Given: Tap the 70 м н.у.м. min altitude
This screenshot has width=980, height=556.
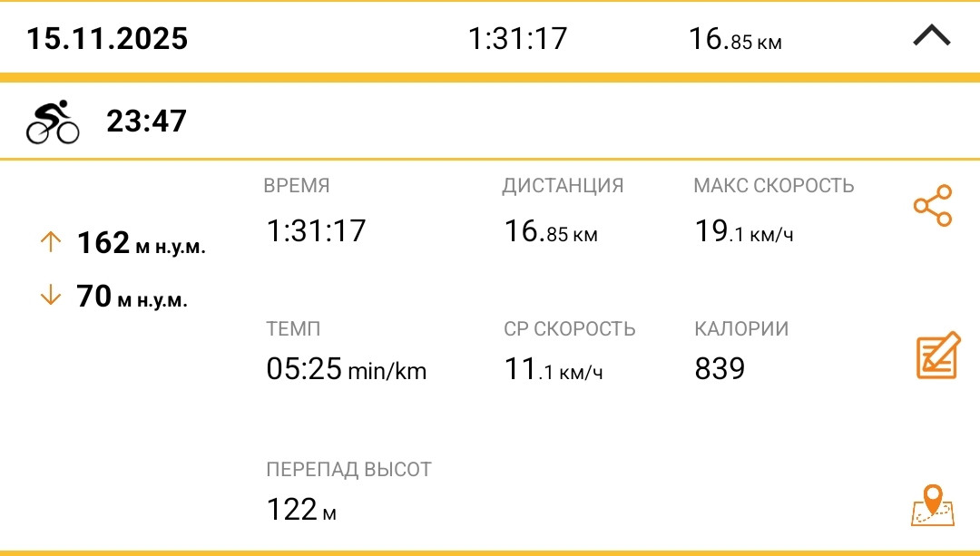Looking at the screenshot, I should click(x=132, y=296).
